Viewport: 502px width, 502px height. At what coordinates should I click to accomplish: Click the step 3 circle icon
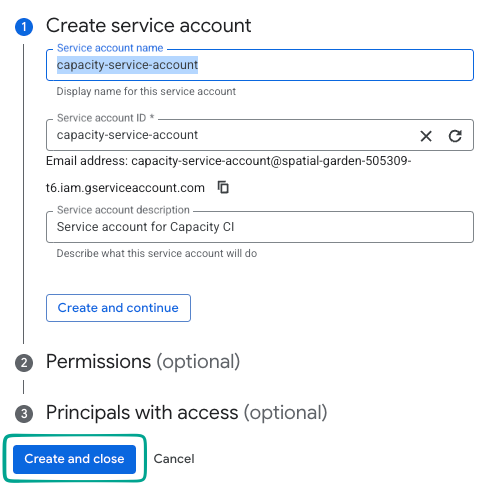click(x=24, y=414)
